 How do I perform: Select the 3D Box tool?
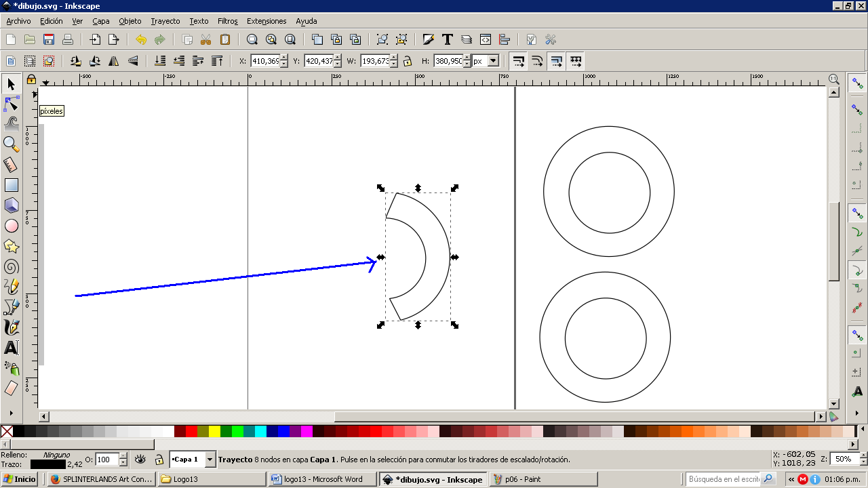[11, 205]
